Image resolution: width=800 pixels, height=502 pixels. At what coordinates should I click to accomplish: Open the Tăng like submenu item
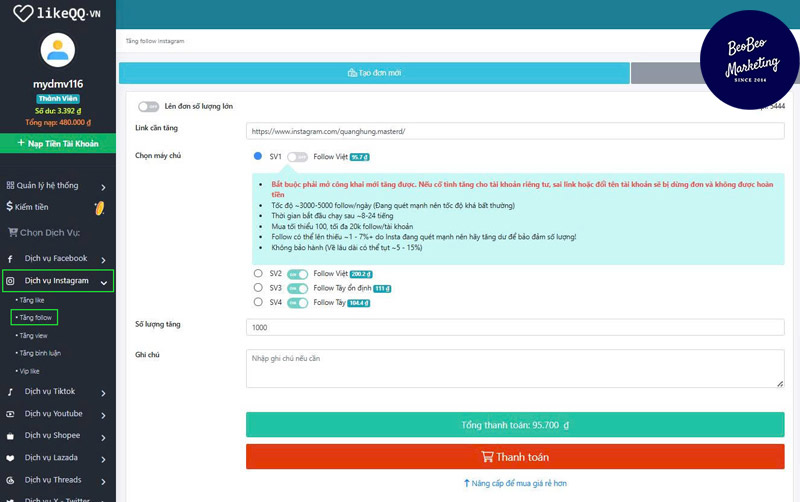coord(32,300)
